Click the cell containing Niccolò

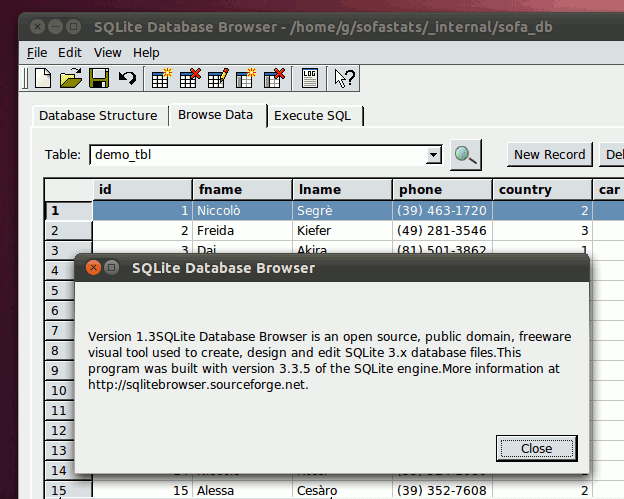(242, 211)
